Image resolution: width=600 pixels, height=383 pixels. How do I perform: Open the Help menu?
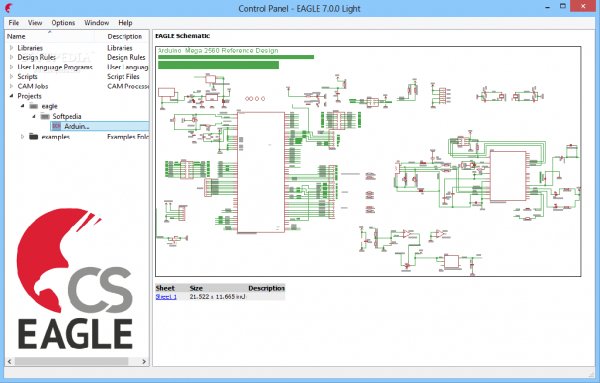click(125, 23)
